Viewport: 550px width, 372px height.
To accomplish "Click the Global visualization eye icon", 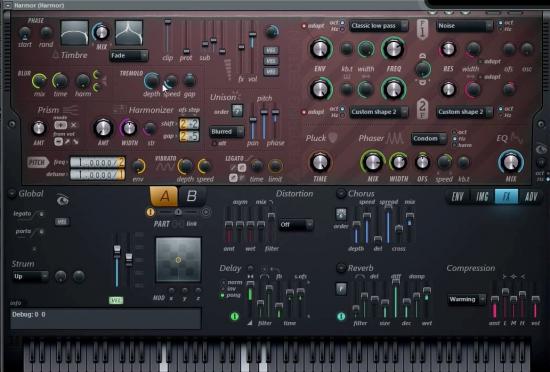I will (63, 200).
